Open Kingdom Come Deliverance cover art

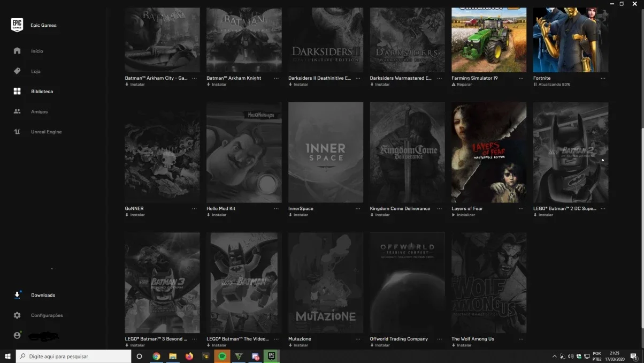(x=407, y=152)
